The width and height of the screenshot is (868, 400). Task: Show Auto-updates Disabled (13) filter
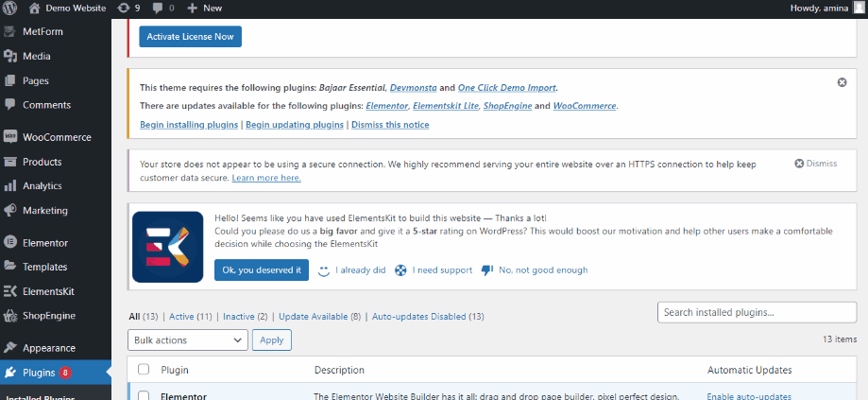[x=428, y=317]
